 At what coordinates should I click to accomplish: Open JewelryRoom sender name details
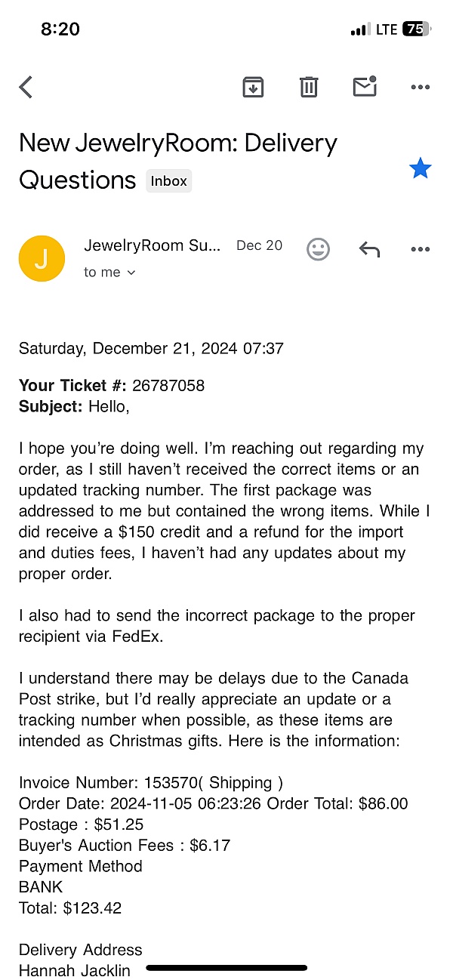pos(153,245)
